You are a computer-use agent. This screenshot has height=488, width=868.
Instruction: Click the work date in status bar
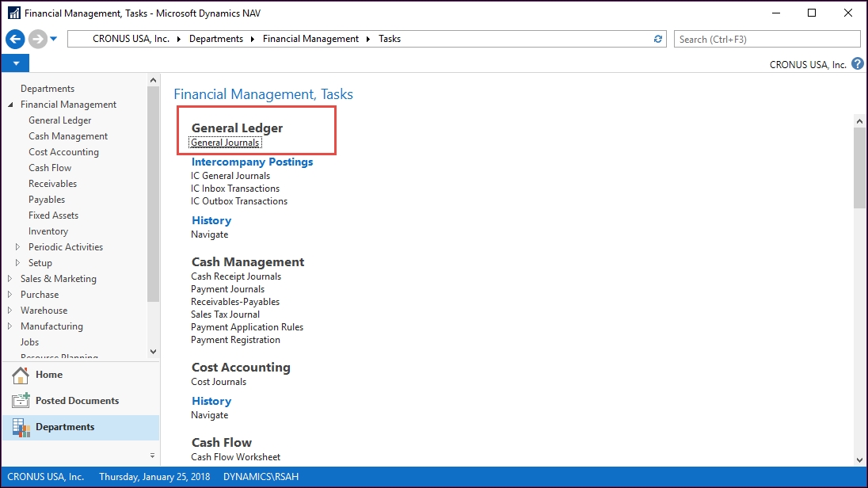[x=154, y=477]
